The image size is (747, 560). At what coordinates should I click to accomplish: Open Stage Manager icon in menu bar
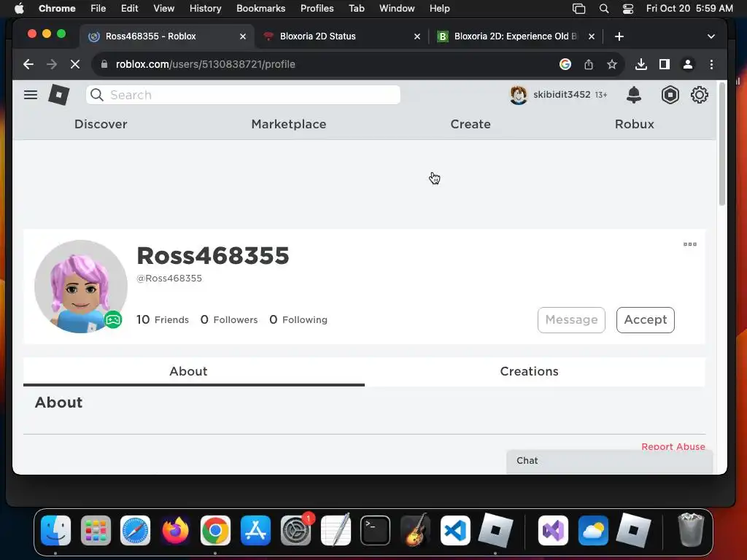tap(578, 9)
